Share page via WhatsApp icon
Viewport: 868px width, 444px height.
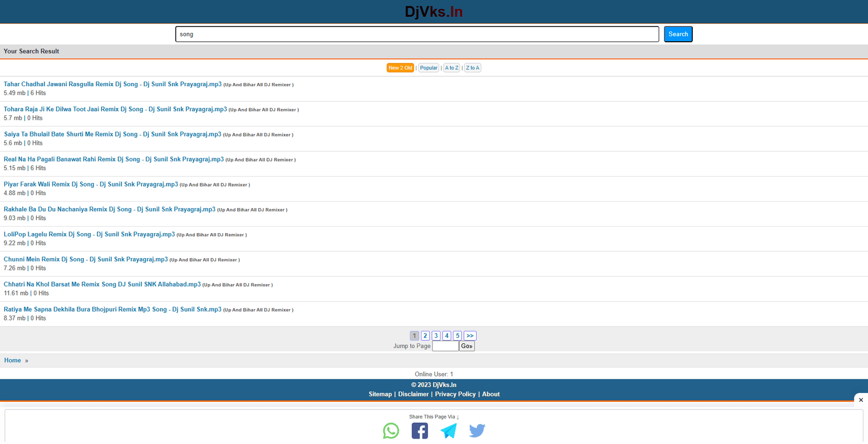391,431
